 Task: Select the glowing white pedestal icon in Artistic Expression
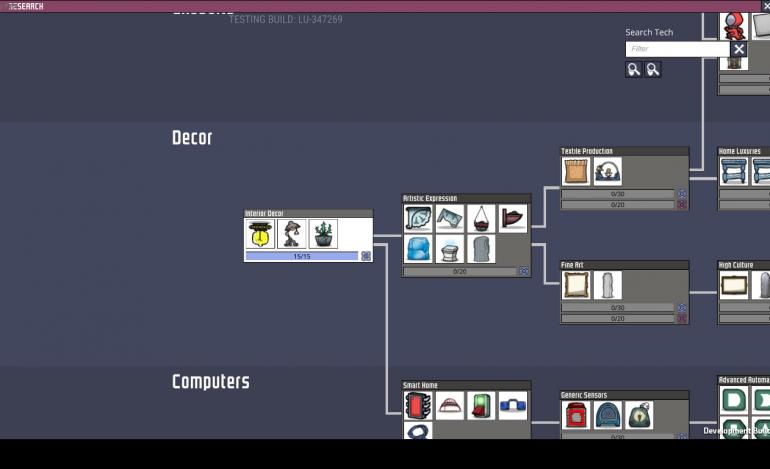pos(449,248)
